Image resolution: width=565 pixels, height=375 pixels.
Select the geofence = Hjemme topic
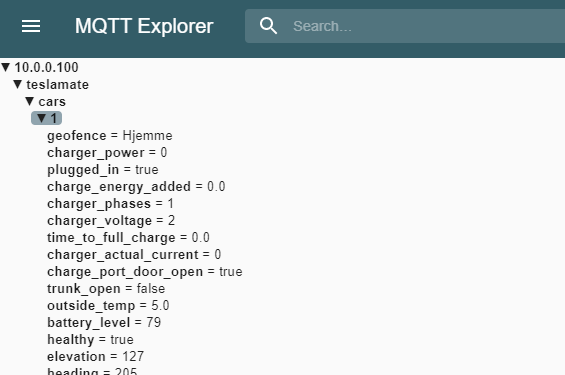(x=110, y=136)
